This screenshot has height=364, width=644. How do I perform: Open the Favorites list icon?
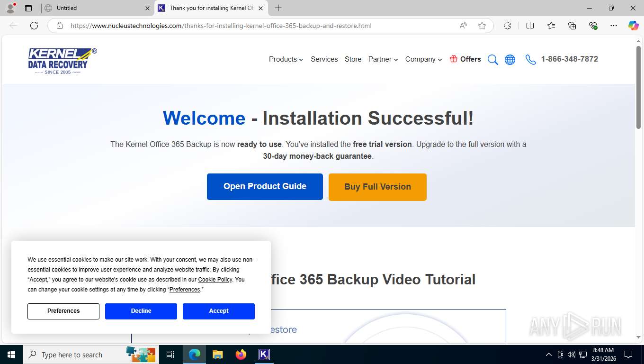point(551,26)
